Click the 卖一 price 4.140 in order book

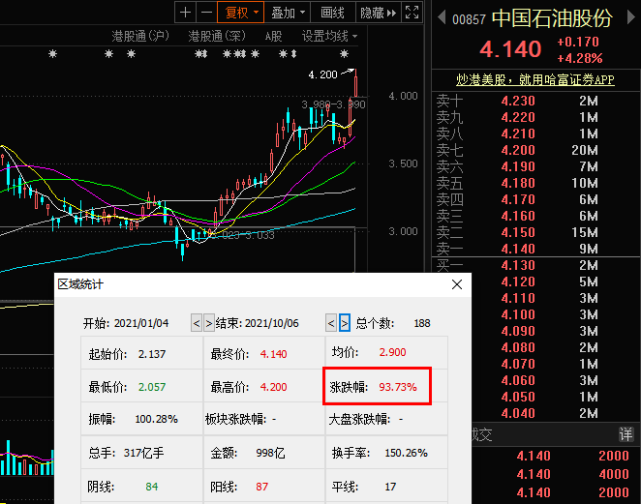518,249
